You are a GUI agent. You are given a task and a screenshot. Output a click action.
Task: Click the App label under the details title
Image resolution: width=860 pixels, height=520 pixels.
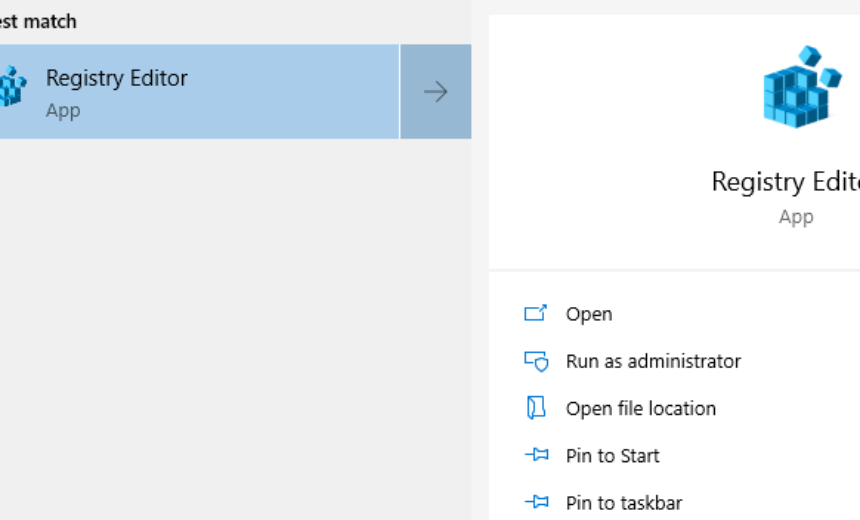(796, 217)
